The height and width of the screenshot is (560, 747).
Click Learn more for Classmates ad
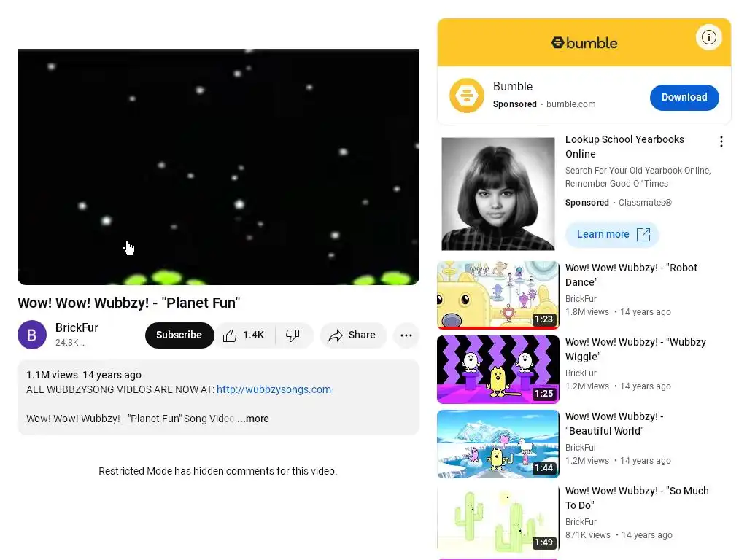[x=612, y=234]
